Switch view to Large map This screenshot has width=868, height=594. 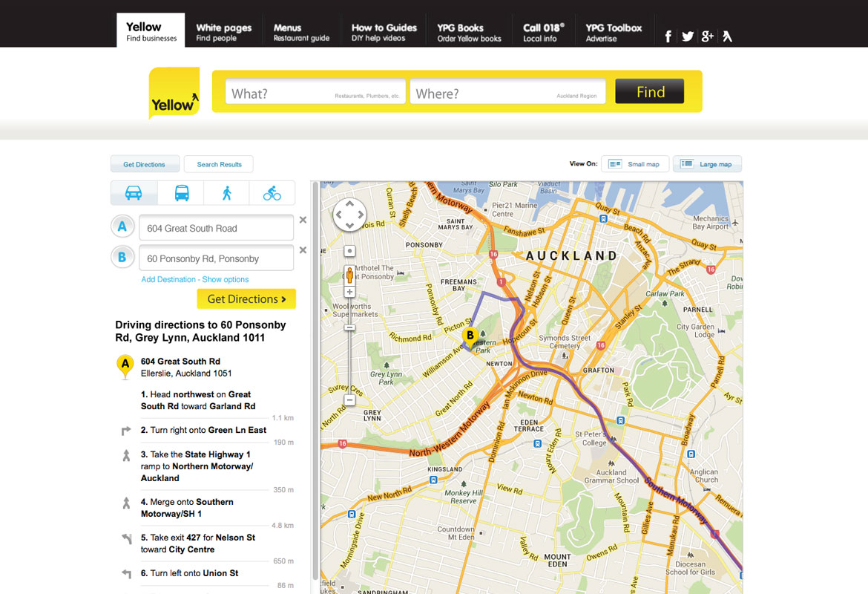(707, 164)
